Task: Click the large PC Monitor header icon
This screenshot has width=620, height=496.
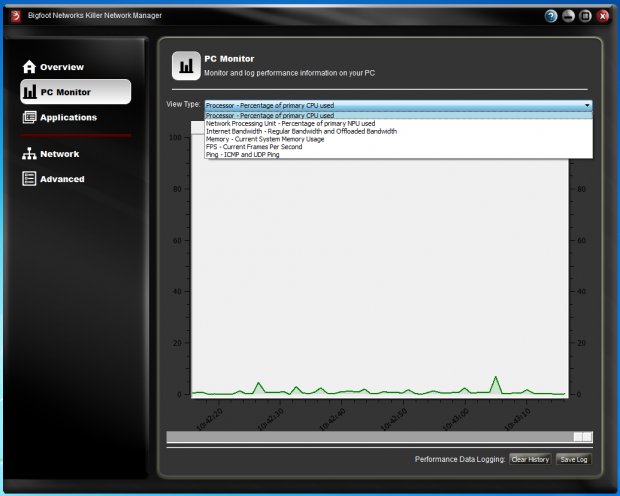Action: pyautogui.click(x=185, y=66)
